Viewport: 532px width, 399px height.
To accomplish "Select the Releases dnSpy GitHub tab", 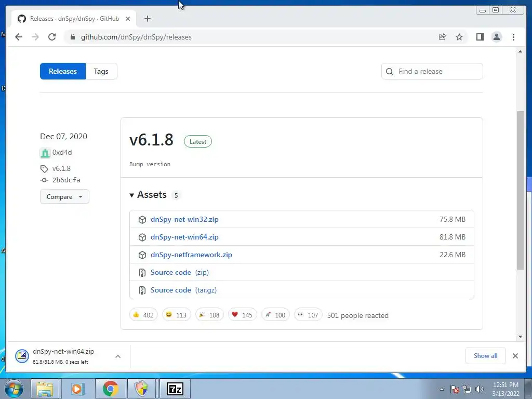I will [x=74, y=19].
